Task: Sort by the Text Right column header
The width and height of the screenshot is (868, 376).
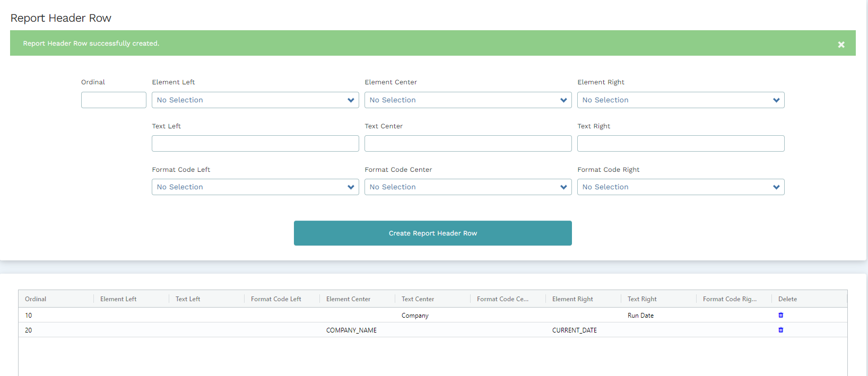Action: click(642, 299)
